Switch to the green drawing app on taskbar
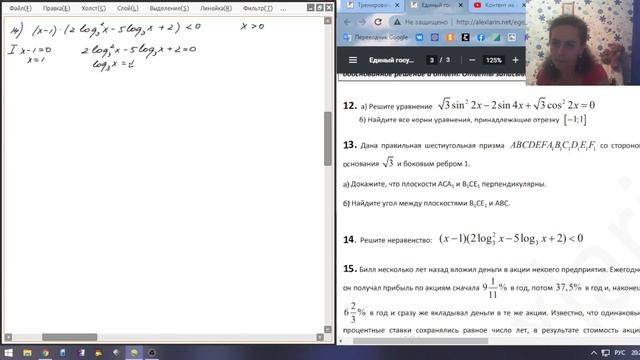This screenshot has width=640, height=360. (134, 353)
